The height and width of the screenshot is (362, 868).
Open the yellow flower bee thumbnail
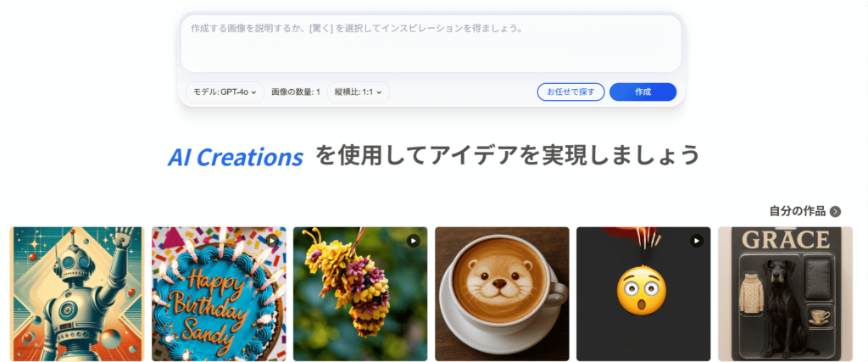click(360, 294)
